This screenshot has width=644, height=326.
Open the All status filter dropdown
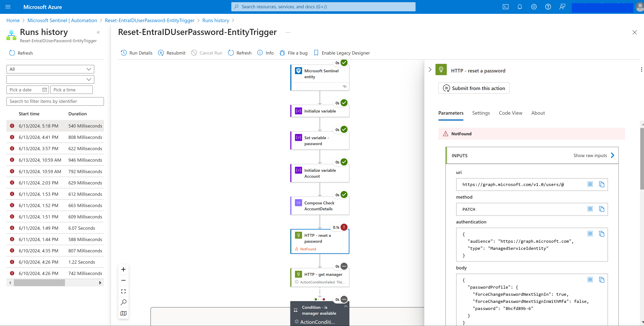pyautogui.click(x=50, y=69)
